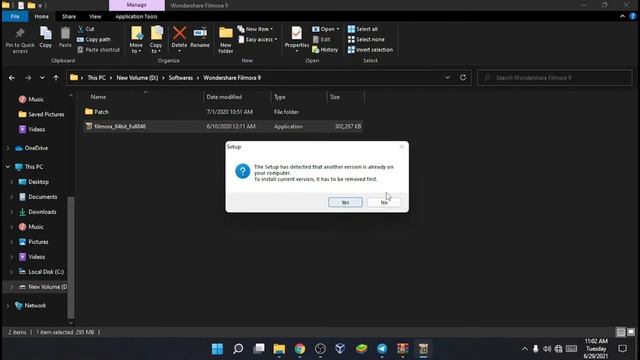
Task: Open the Easy access dropdown
Action: [x=258, y=39]
